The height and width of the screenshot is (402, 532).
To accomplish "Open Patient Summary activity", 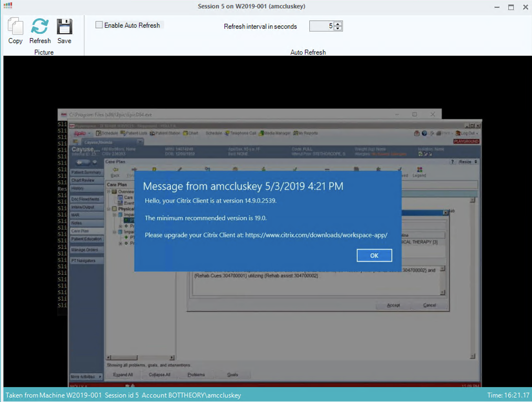I will [86, 172].
